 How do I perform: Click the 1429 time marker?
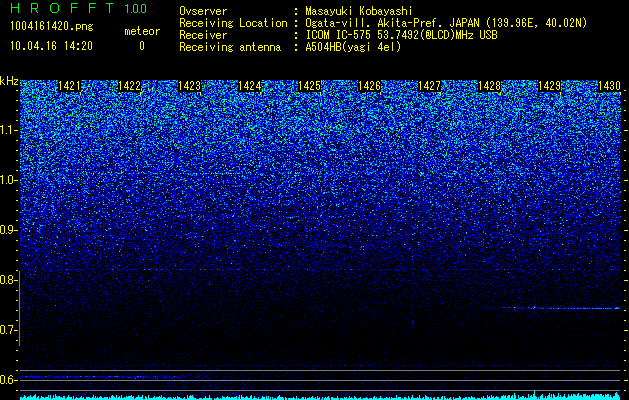(x=549, y=86)
